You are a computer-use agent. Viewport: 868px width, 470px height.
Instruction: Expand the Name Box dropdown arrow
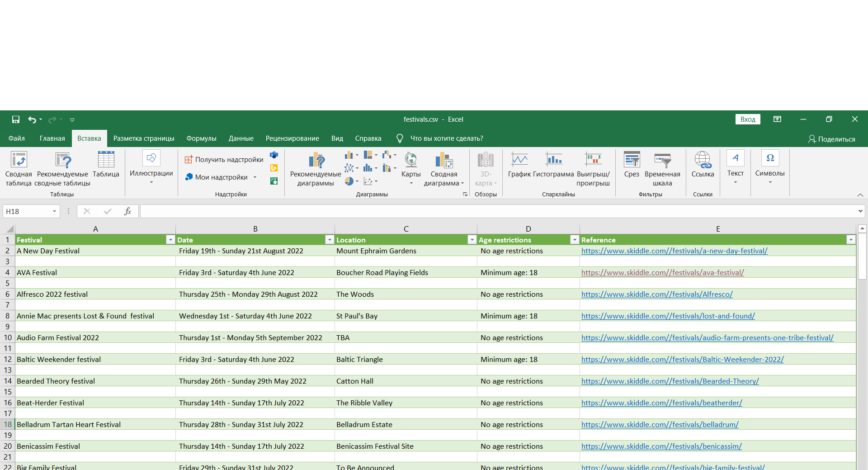click(x=54, y=211)
